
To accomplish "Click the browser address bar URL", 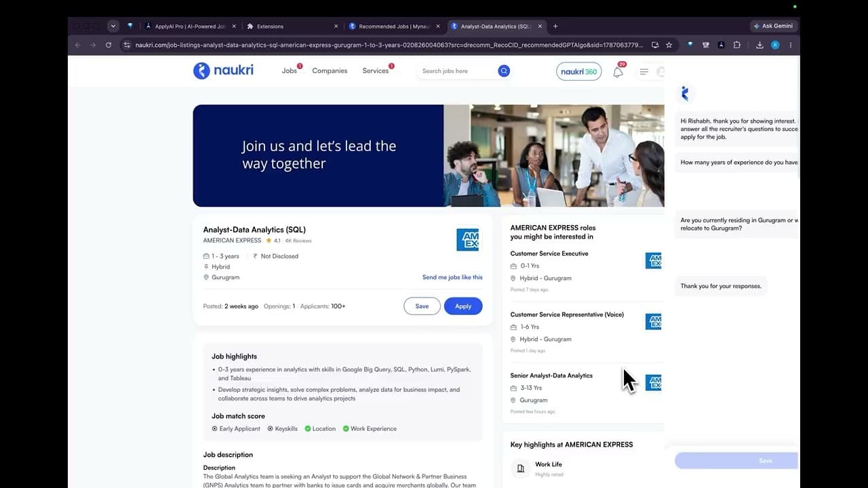I will [x=389, y=45].
